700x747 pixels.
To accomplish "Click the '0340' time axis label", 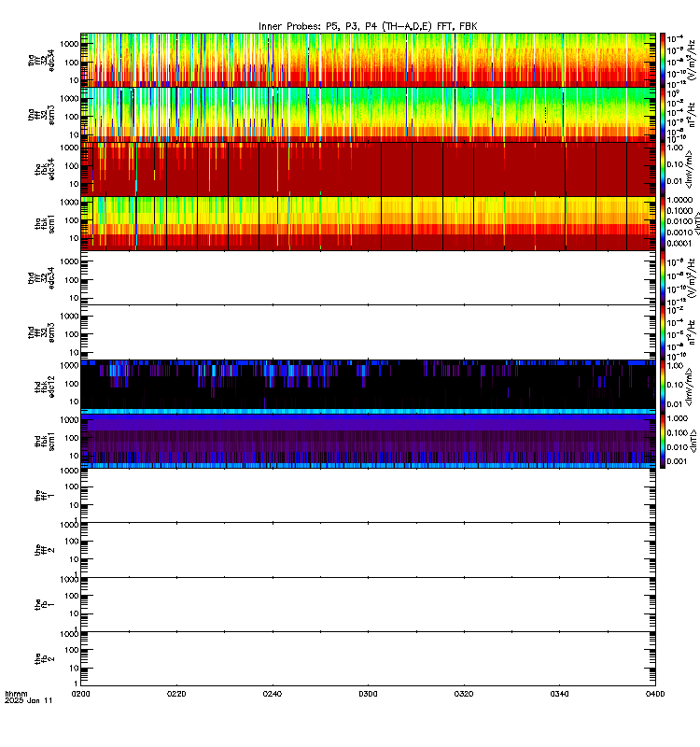I will pyautogui.click(x=559, y=694).
